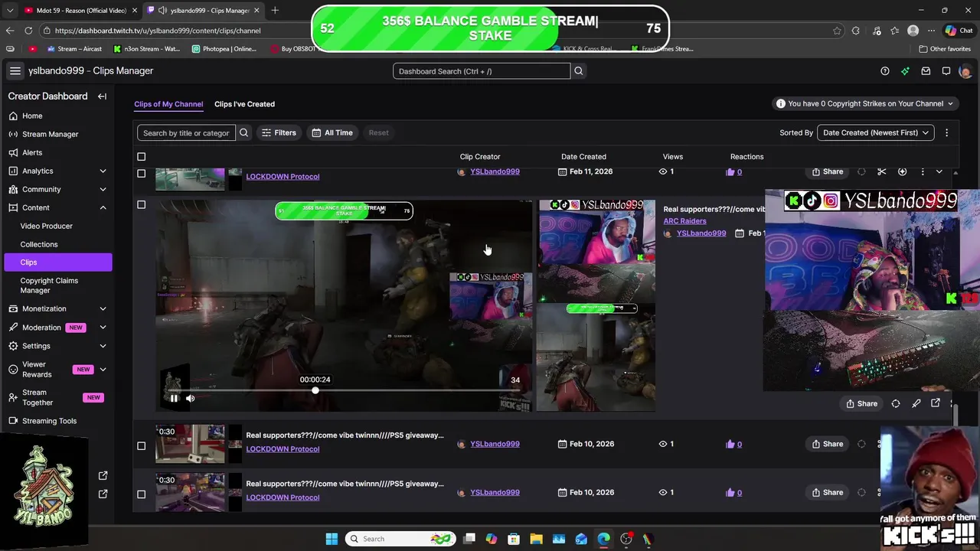This screenshot has width=980, height=551.
Task: Open Edge Copilot Chat button
Action: 958,31
